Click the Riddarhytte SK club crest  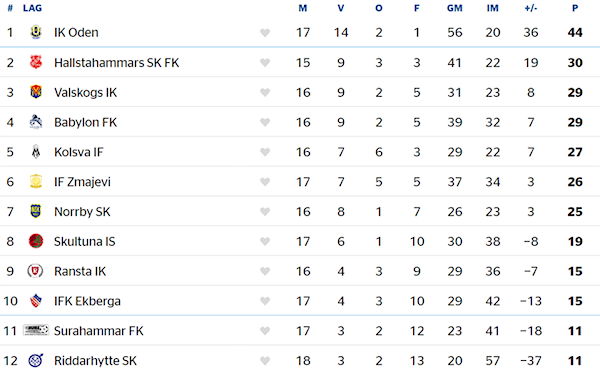point(36,360)
